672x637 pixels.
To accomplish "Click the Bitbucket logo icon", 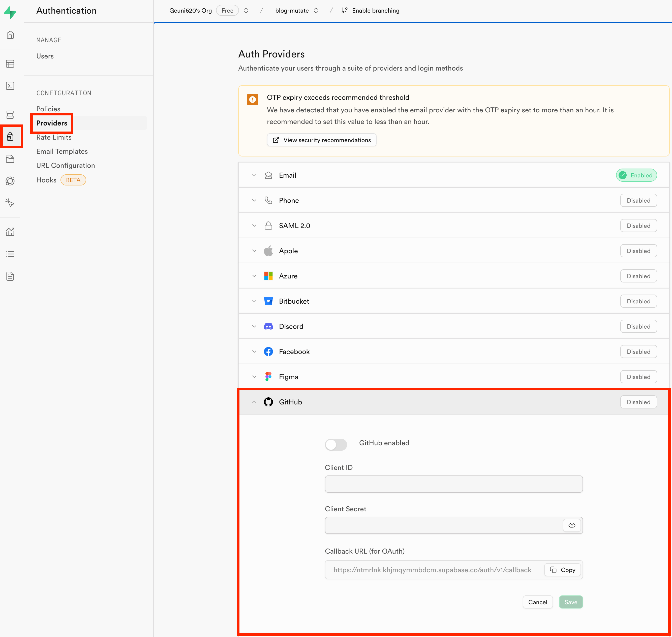I will pyautogui.click(x=268, y=301).
